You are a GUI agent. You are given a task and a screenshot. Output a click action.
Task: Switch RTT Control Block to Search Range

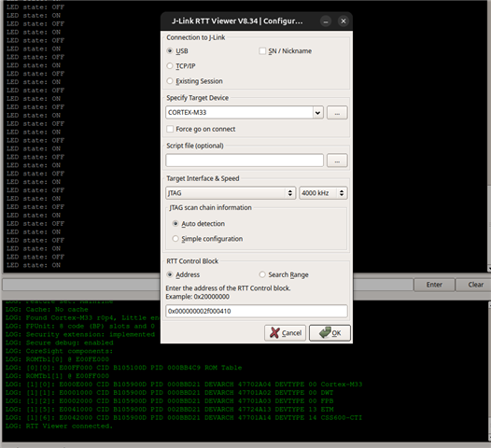click(262, 274)
